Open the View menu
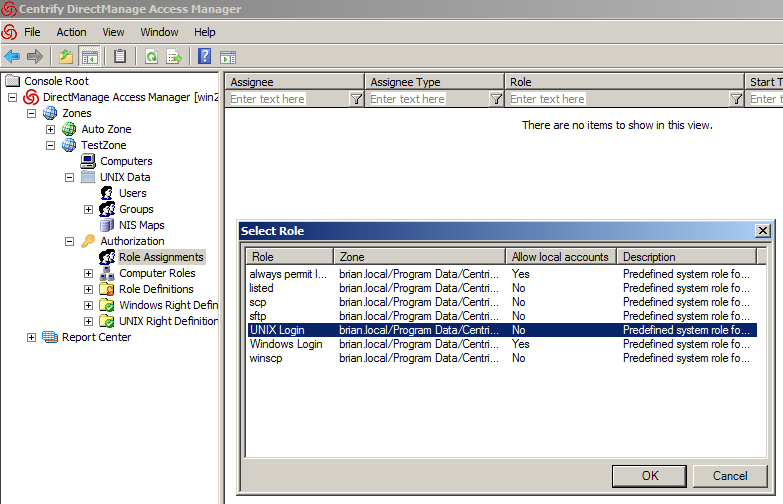Screen dimensions: 783x504 coord(113,32)
